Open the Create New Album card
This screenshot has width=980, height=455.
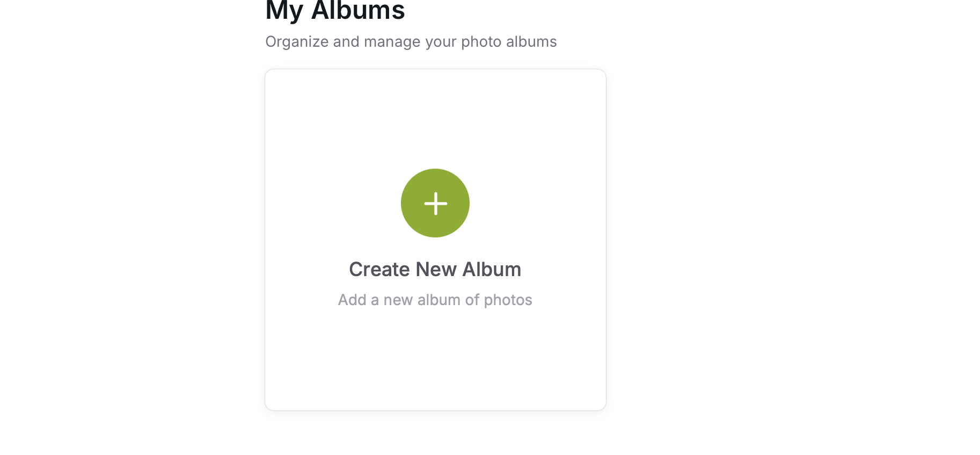click(x=435, y=240)
